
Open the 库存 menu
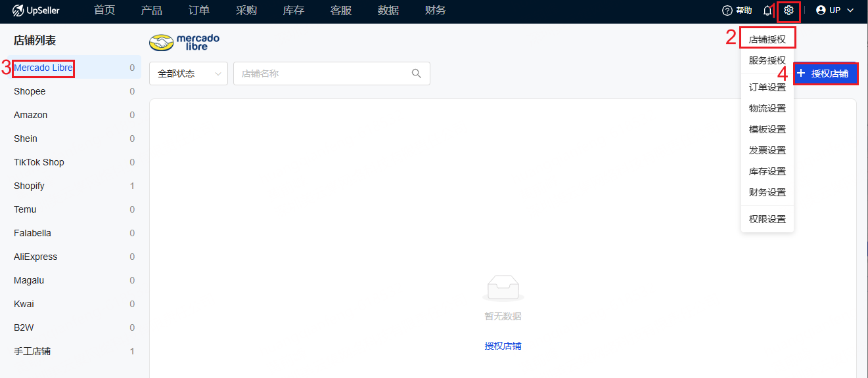[294, 10]
